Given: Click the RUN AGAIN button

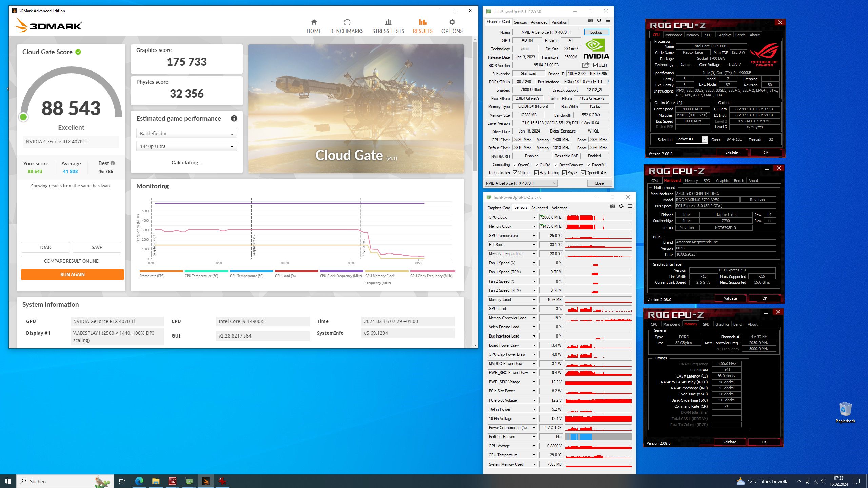Looking at the screenshot, I should (x=73, y=274).
